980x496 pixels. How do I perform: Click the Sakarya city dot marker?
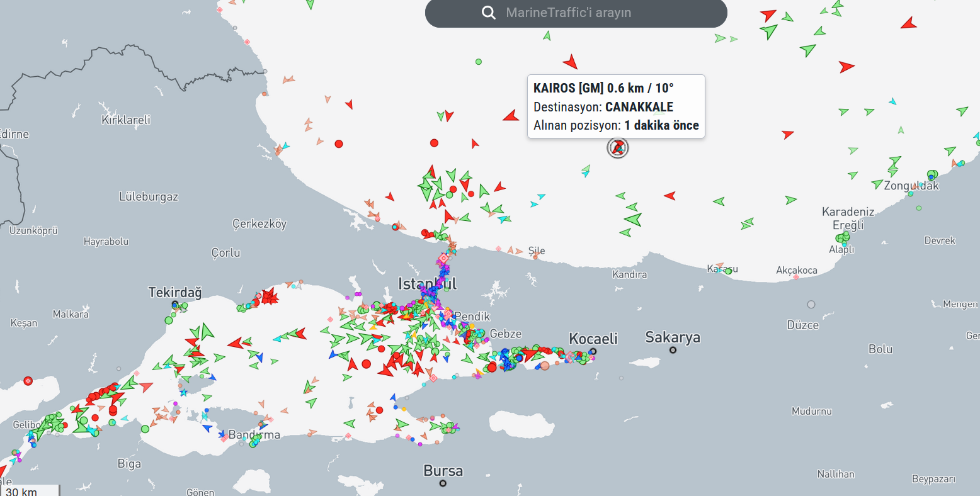[x=673, y=350]
